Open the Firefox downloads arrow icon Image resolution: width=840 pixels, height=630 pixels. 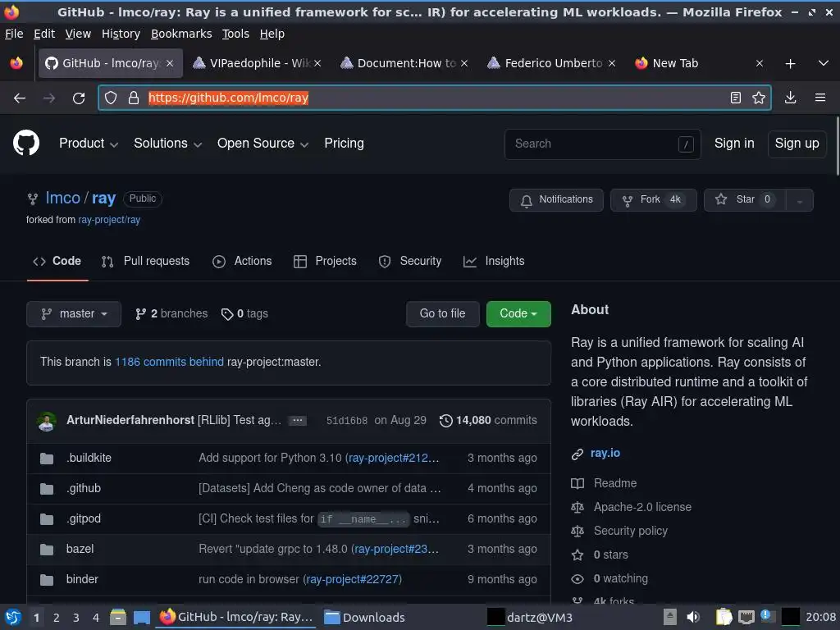click(x=790, y=98)
